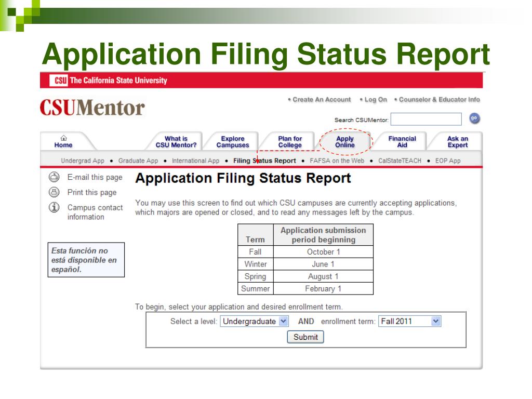The height and width of the screenshot is (399, 532).
Task: Go to Graduate App submenu link
Action: [138, 161]
